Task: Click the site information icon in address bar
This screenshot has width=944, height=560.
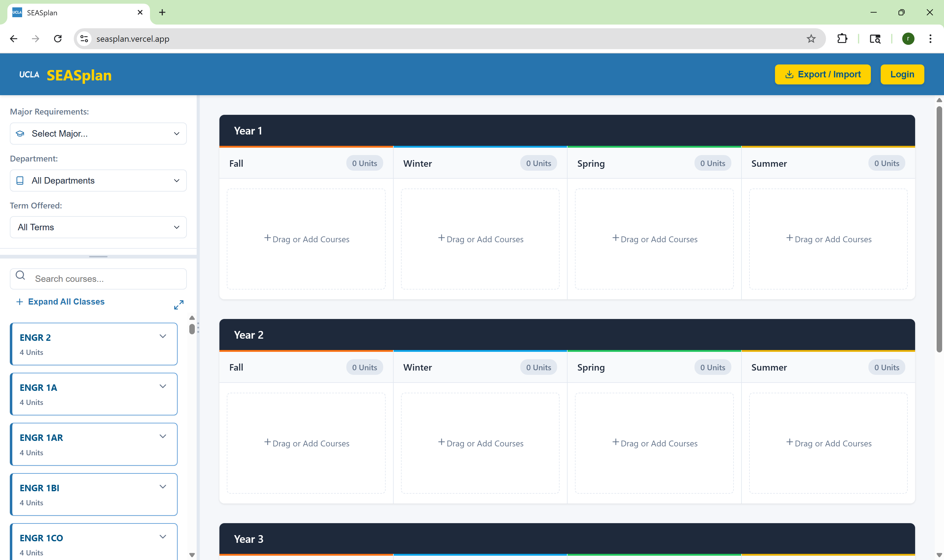Action: pos(84,38)
